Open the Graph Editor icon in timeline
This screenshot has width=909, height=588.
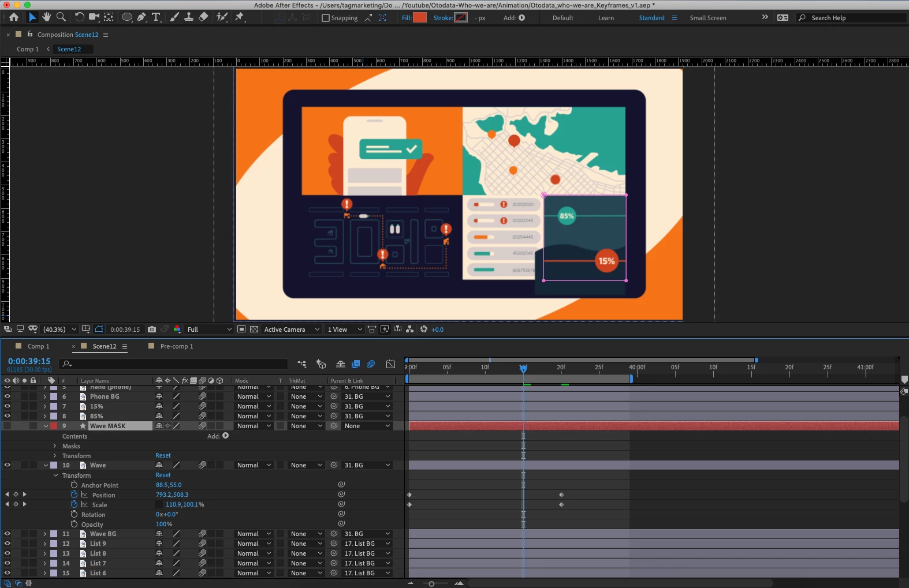click(390, 364)
